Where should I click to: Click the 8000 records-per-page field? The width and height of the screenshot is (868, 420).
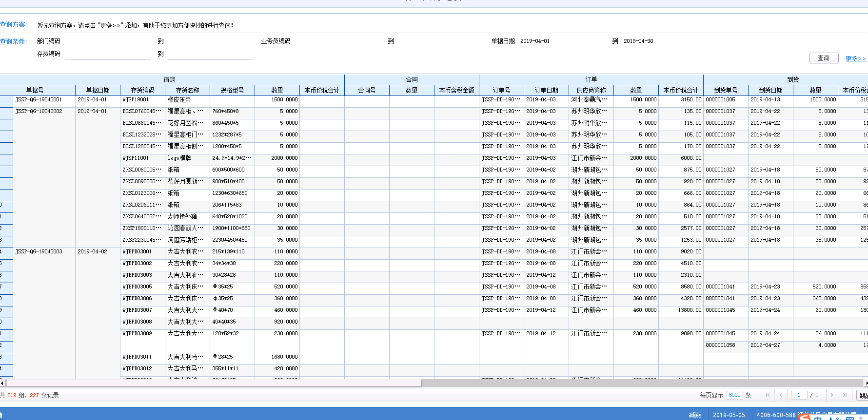click(x=734, y=395)
